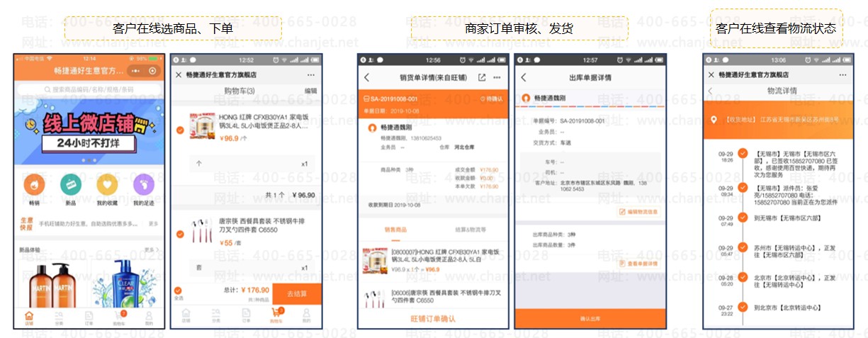
Task: Open more options dots on cart page
Action: coord(311,74)
